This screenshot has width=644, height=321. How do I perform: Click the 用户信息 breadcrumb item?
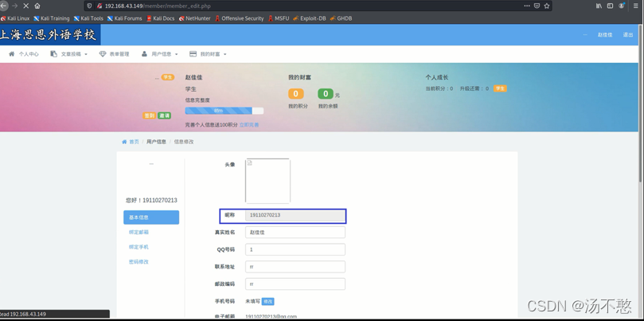(x=156, y=142)
